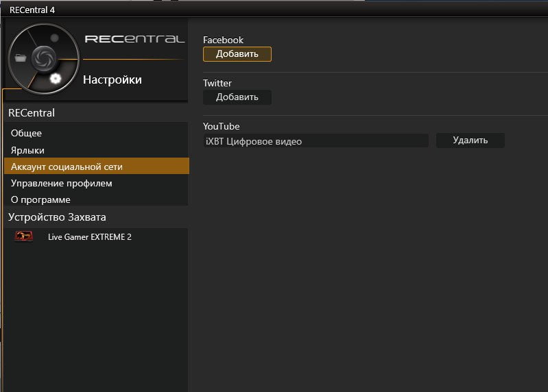This screenshot has width=548, height=392.
Task: Open the О программе section
Action: [x=97, y=199]
